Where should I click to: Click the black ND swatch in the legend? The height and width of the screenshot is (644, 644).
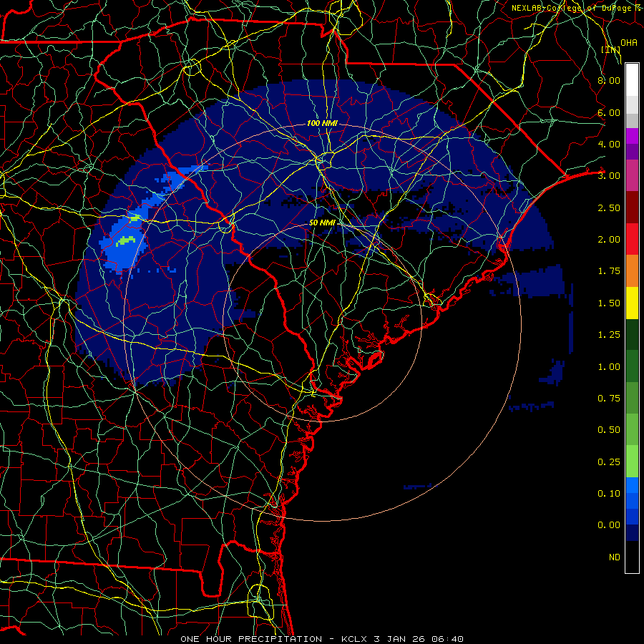(x=632, y=557)
